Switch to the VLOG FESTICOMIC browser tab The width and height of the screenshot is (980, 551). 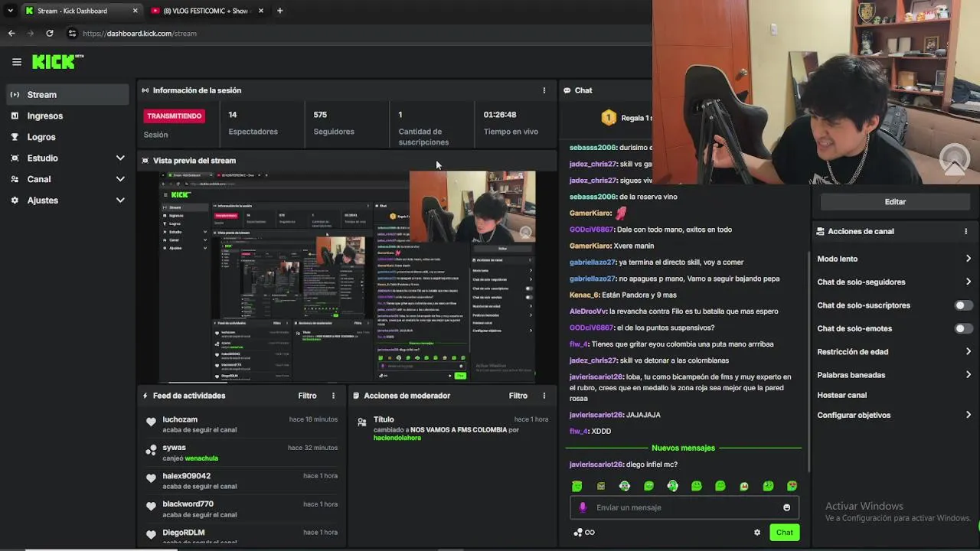[x=206, y=11]
